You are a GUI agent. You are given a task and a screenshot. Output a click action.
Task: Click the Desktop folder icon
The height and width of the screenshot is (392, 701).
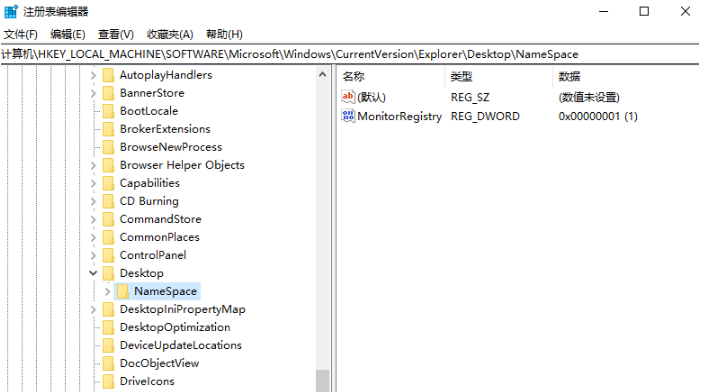pos(108,273)
